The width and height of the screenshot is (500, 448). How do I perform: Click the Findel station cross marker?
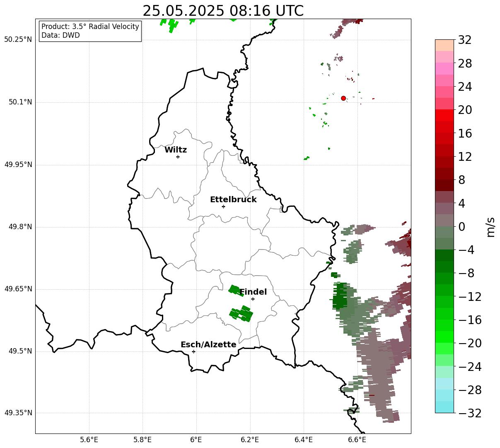coord(253,299)
